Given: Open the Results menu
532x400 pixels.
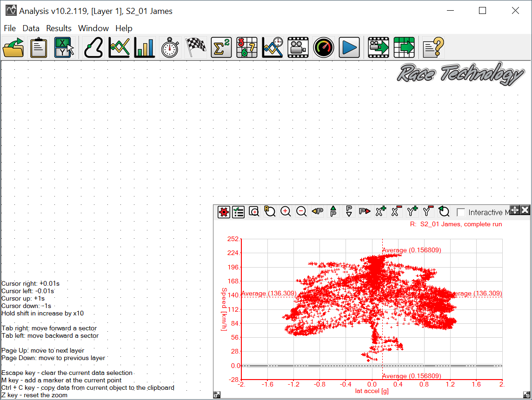Looking at the screenshot, I should point(59,28).
